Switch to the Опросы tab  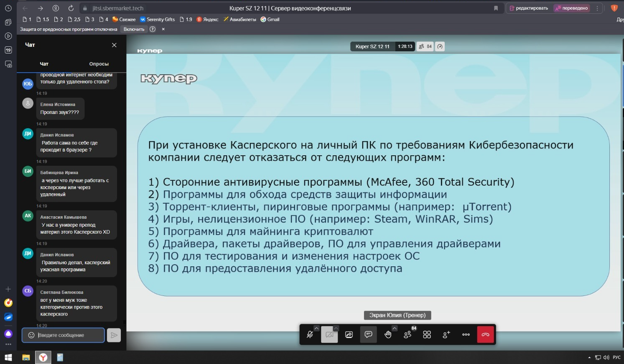point(99,64)
